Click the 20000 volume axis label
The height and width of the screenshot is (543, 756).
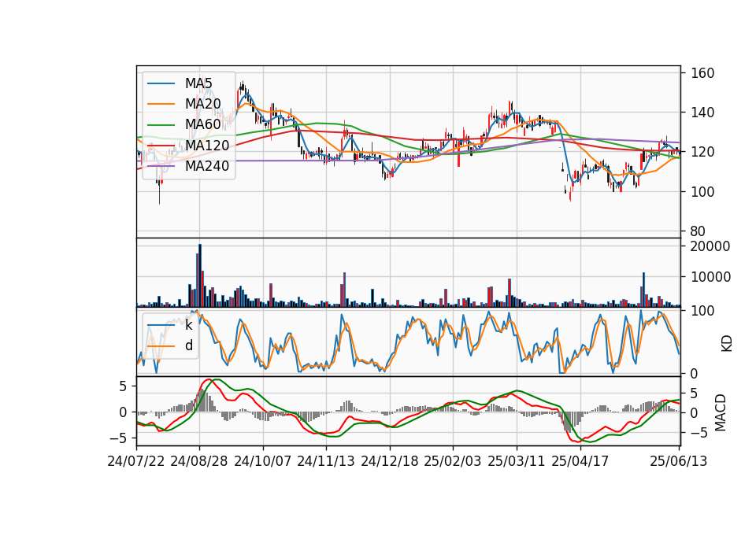tap(710, 246)
